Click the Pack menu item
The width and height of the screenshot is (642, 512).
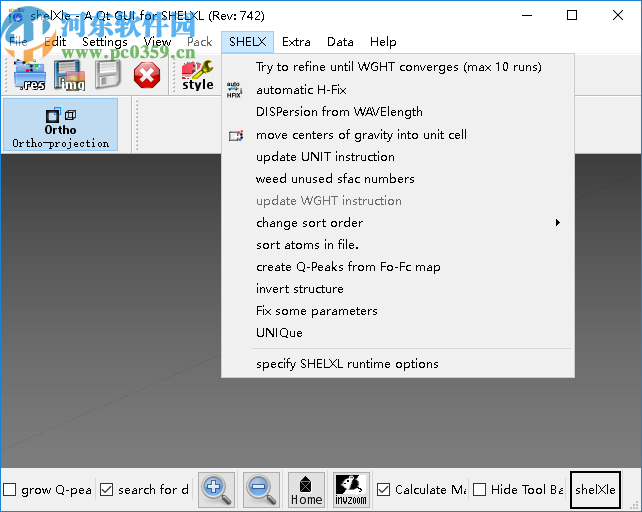pos(199,42)
